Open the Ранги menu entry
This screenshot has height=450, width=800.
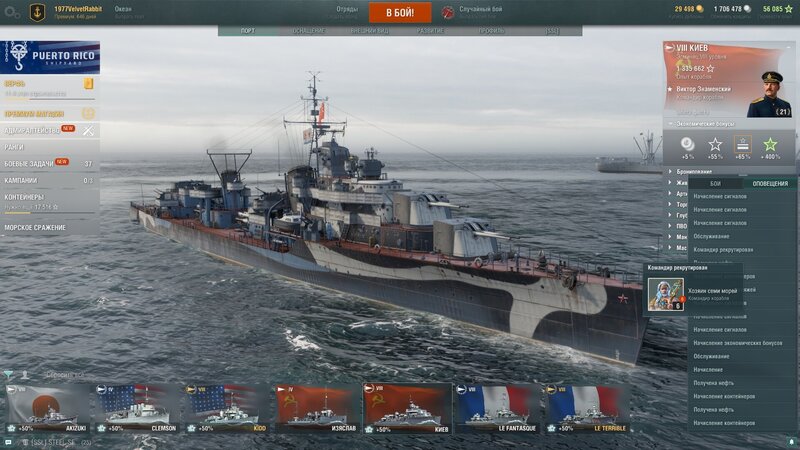(x=49, y=147)
